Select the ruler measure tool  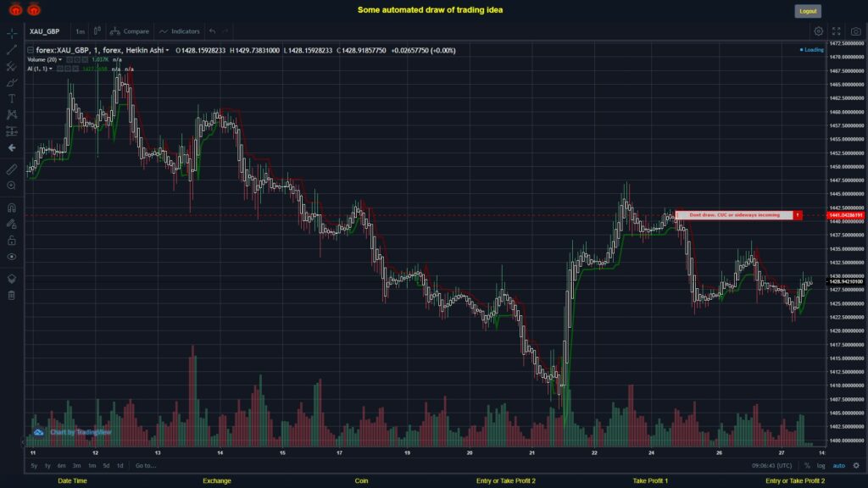pyautogui.click(x=12, y=169)
